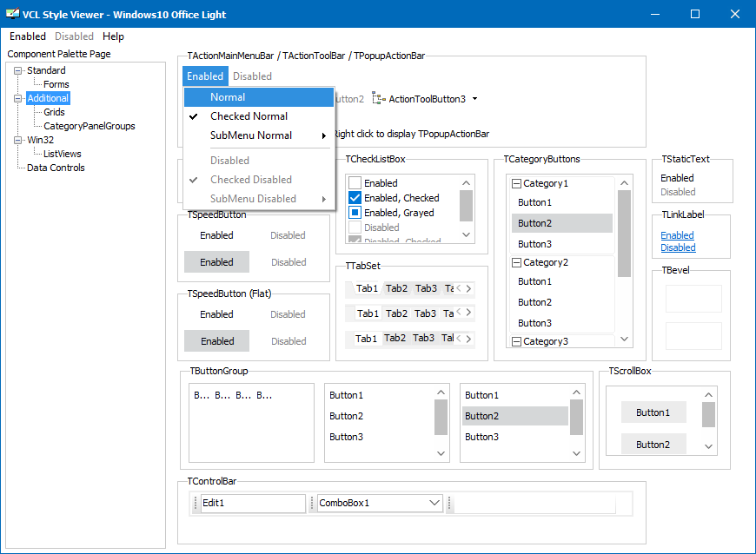Click right scroll arrow of top TTabSet row
The image size is (756, 554).
(468, 288)
